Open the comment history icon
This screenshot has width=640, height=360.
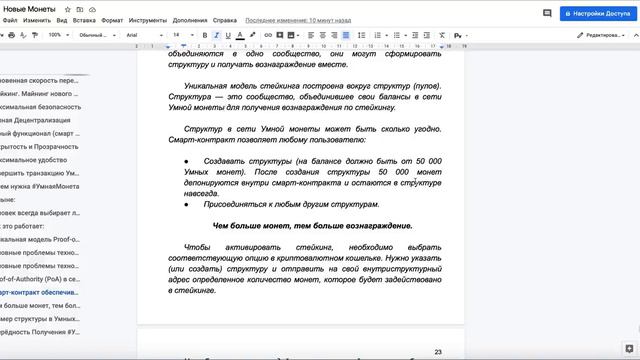click(x=547, y=13)
